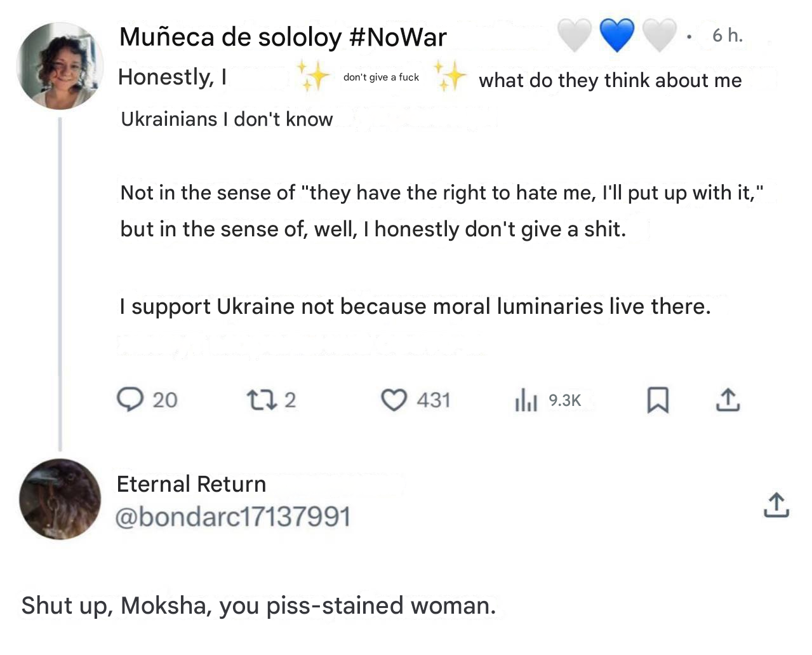Open the reply icon showing 20 comments

[130, 400]
